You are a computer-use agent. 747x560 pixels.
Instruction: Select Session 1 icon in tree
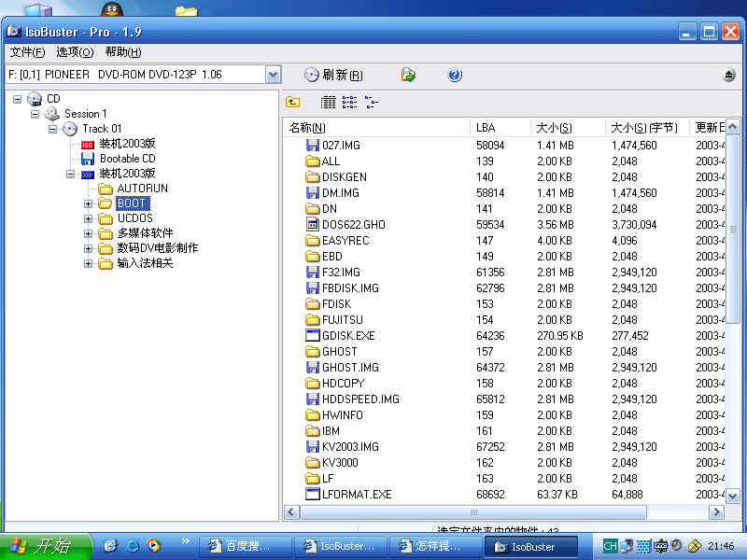[x=52, y=114]
